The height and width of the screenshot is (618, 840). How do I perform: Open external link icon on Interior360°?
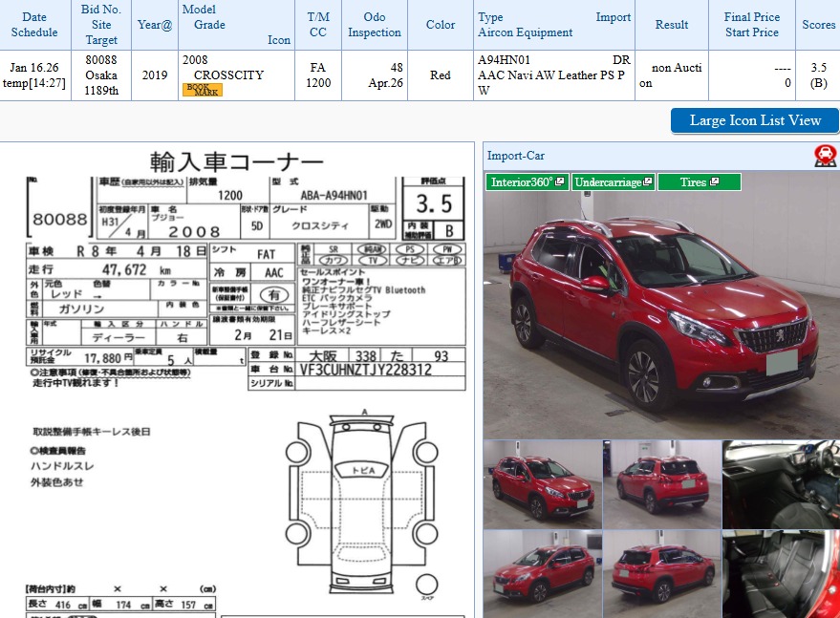(560, 181)
